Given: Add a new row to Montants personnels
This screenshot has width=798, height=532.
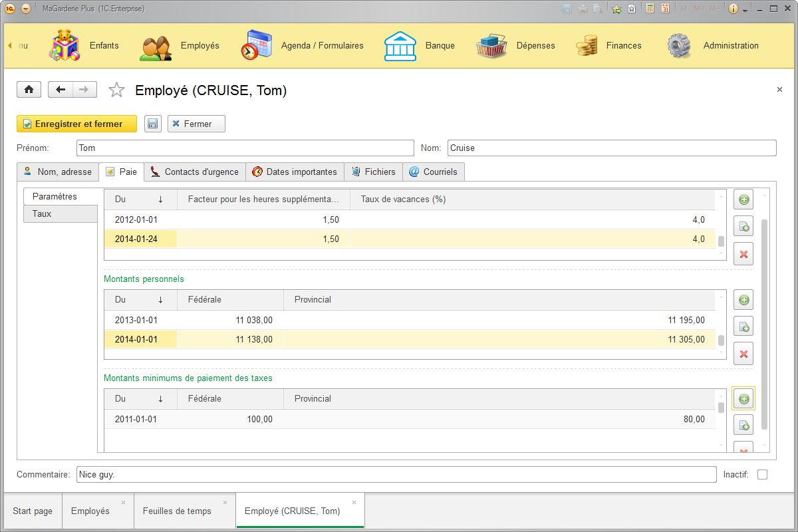Looking at the screenshot, I should [743, 299].
